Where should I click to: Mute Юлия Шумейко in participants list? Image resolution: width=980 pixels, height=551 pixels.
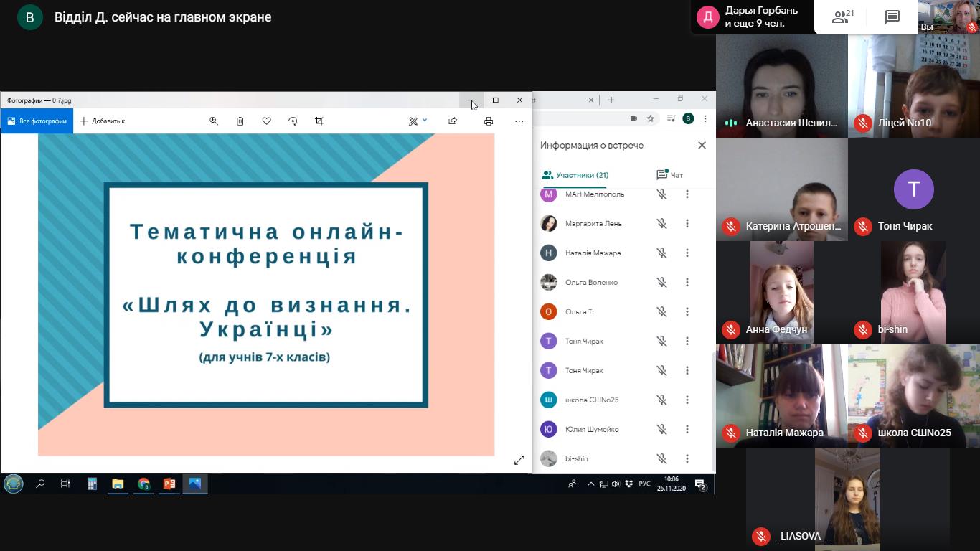click(661, 429)
